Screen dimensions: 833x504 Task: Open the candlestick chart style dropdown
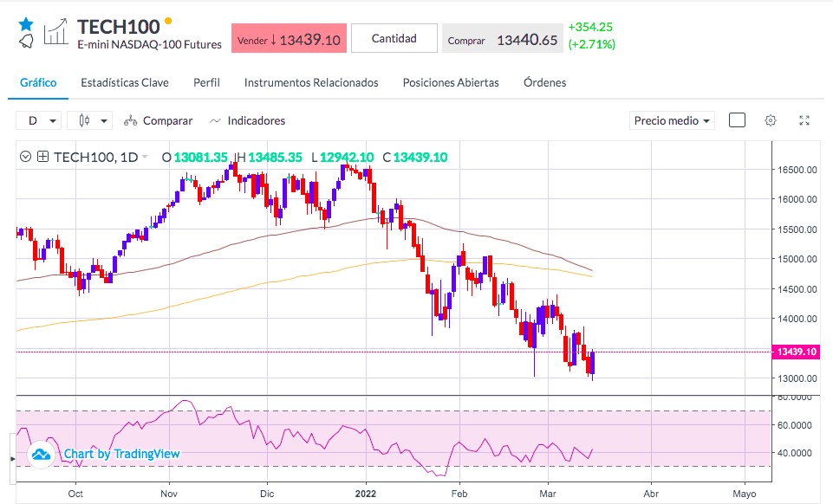90,121
